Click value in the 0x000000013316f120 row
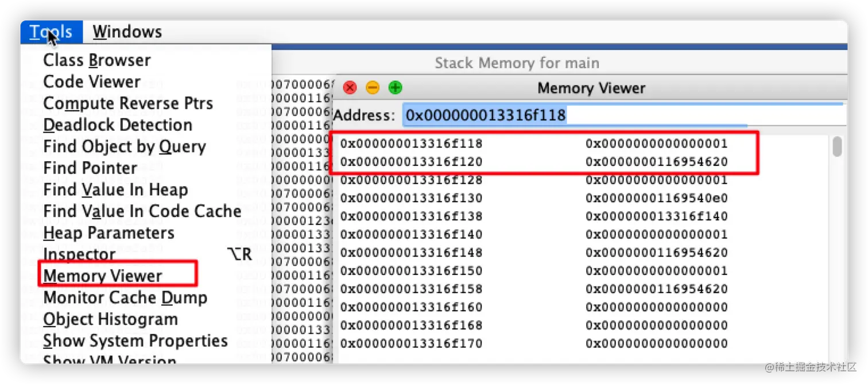This screenshot has height=384, width=868. click(x=657, y=162)
